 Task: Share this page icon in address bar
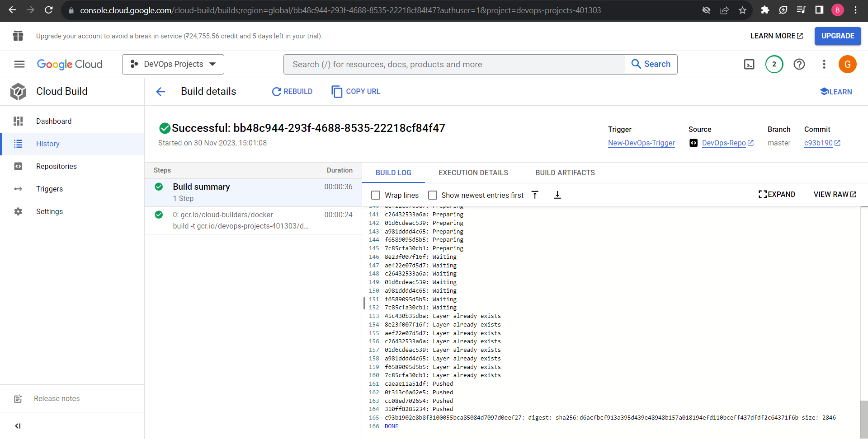724,10
